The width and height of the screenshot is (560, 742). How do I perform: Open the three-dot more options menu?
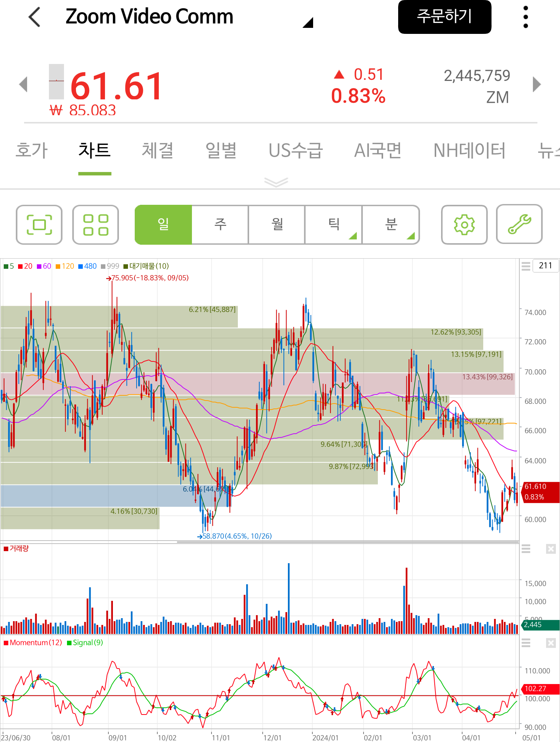point(526,17)
